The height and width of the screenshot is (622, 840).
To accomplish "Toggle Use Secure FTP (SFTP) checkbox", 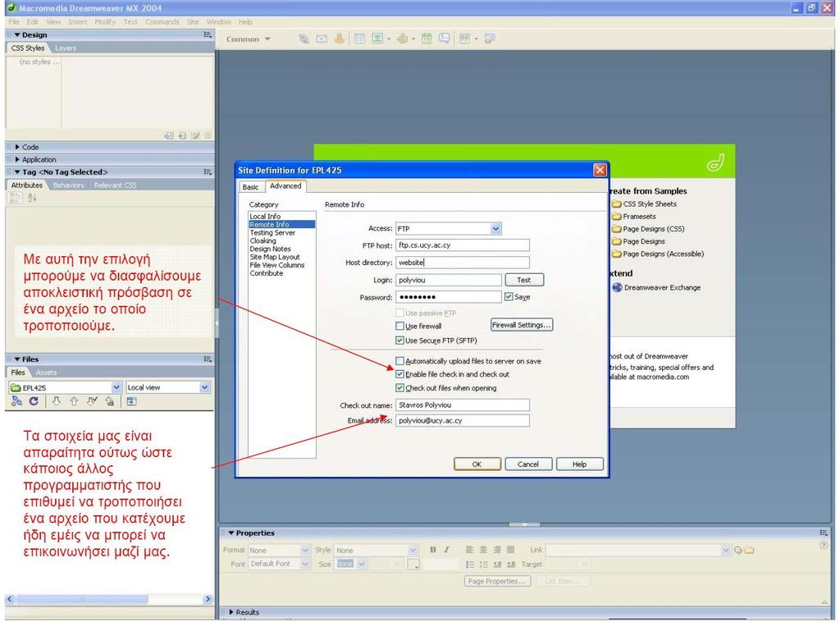I will 399,341.
